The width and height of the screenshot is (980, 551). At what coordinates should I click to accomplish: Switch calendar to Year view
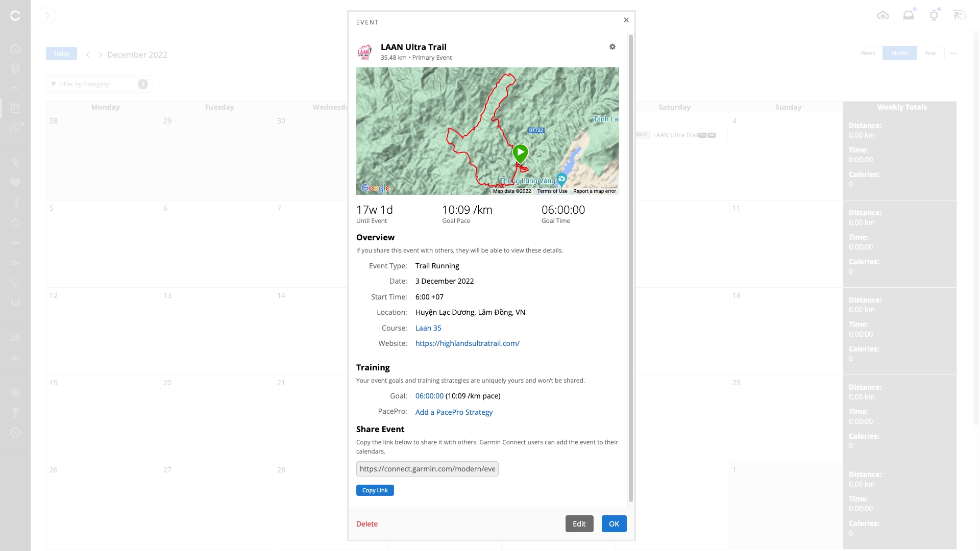point(930,53)
